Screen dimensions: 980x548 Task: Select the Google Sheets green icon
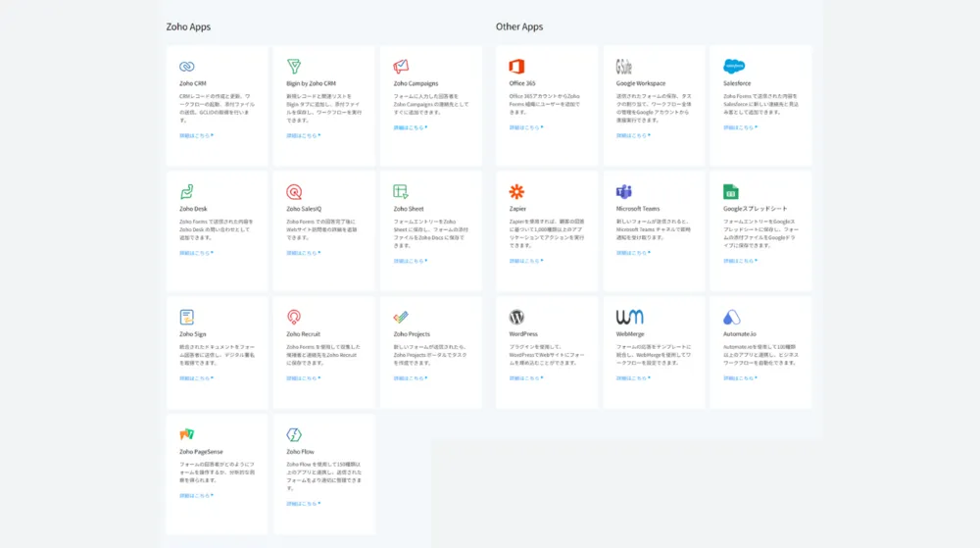click(x=731, y=192)
